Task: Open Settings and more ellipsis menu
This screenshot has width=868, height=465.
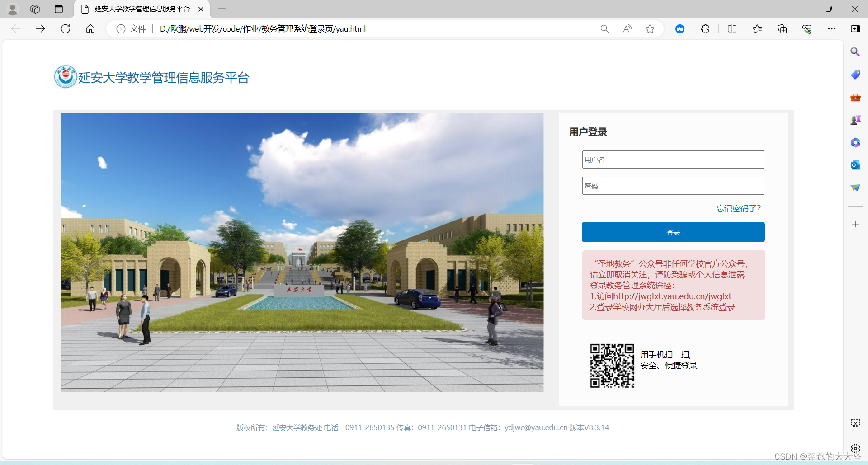Action: point(832,29)
